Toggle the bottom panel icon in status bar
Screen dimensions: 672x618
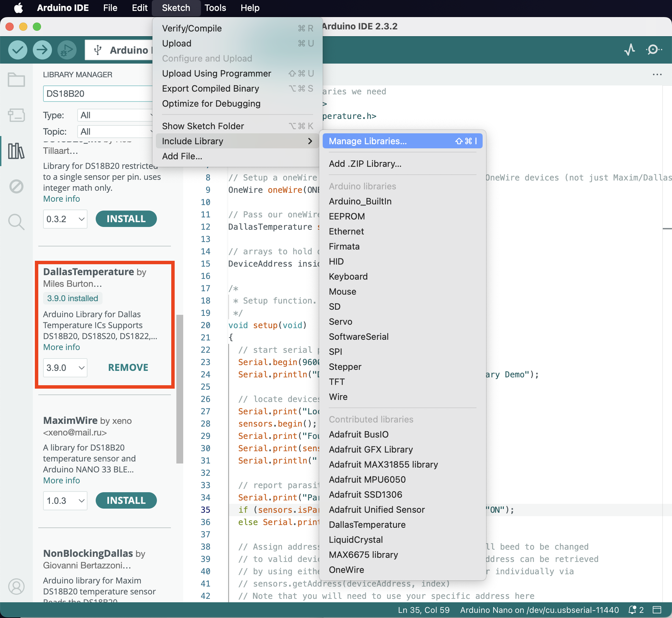click(657, 610)
